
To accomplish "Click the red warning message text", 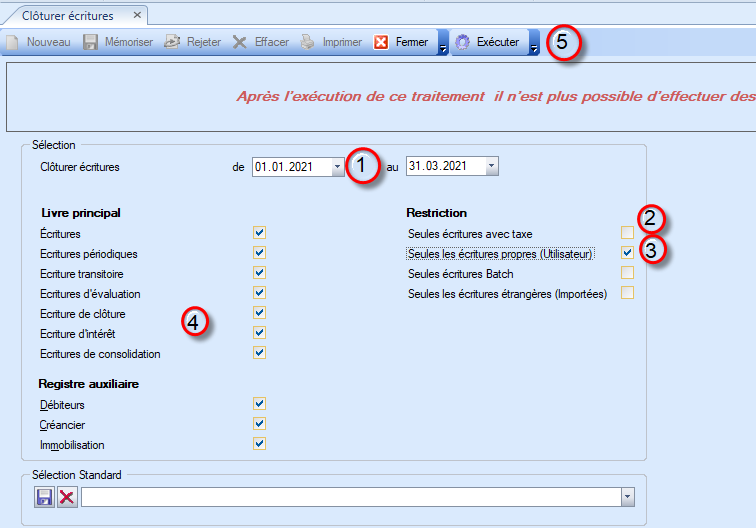I will 496,96.
